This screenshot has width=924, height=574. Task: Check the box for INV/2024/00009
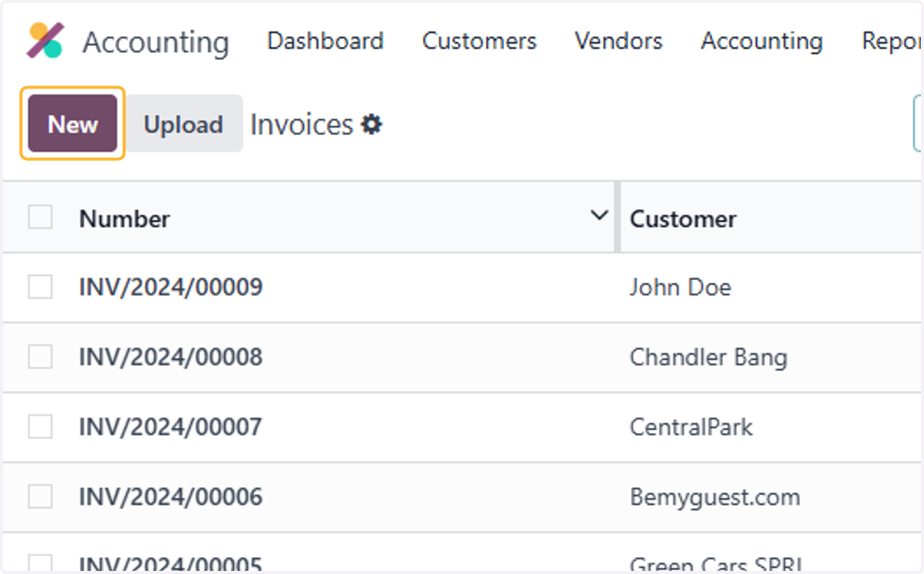click(40, 287)
